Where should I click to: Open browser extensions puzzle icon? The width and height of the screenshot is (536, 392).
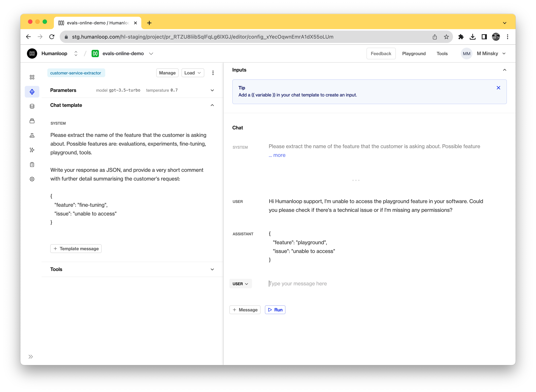point(461,37)
